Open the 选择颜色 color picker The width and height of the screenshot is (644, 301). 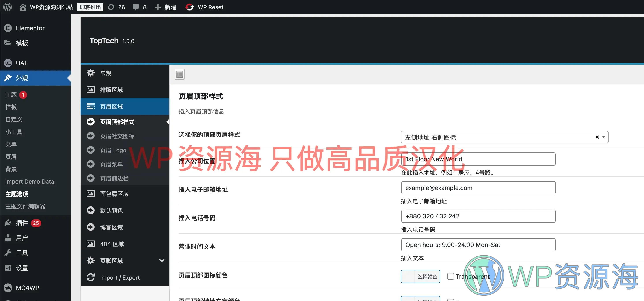tap(428, 276)
